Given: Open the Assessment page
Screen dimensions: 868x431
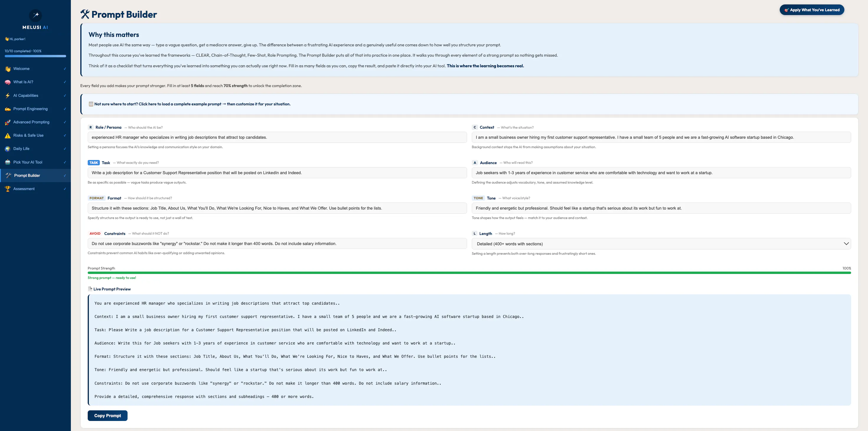Looking at the screenshot, I should click(x=35, y=189).
